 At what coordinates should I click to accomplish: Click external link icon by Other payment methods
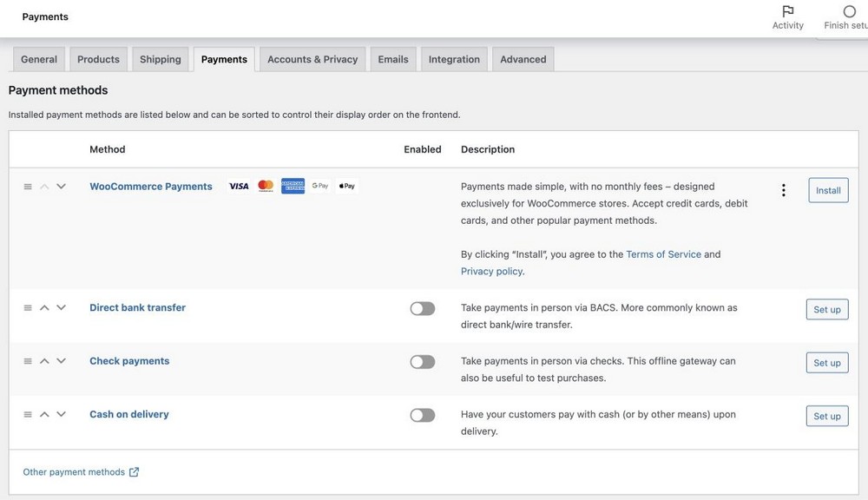pos(134,471)
